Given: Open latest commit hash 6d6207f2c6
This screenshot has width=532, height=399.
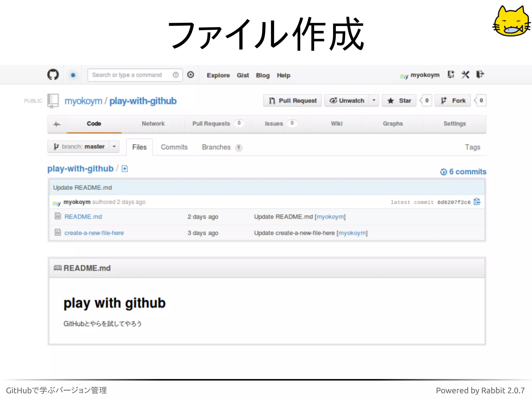Looking at the screenshot, I should click(454, 202).
